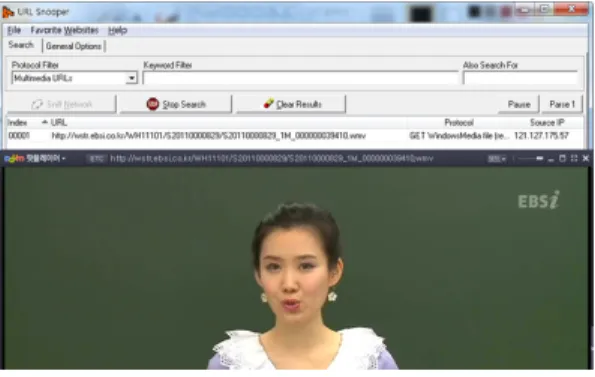Image resolution: width=595 pixels, height=377 pixels.
Task: Close the media player window
Action: 586,159
